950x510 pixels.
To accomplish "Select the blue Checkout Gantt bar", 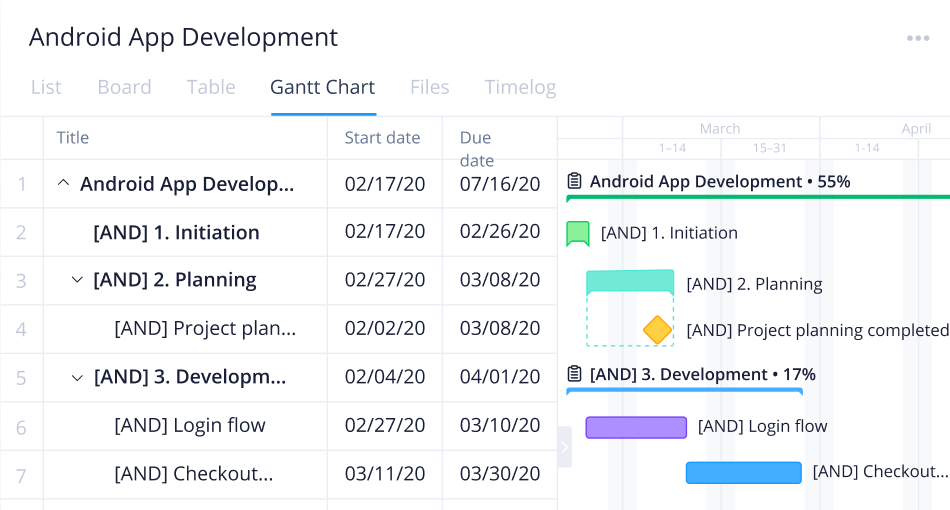I will click(743, 472).
